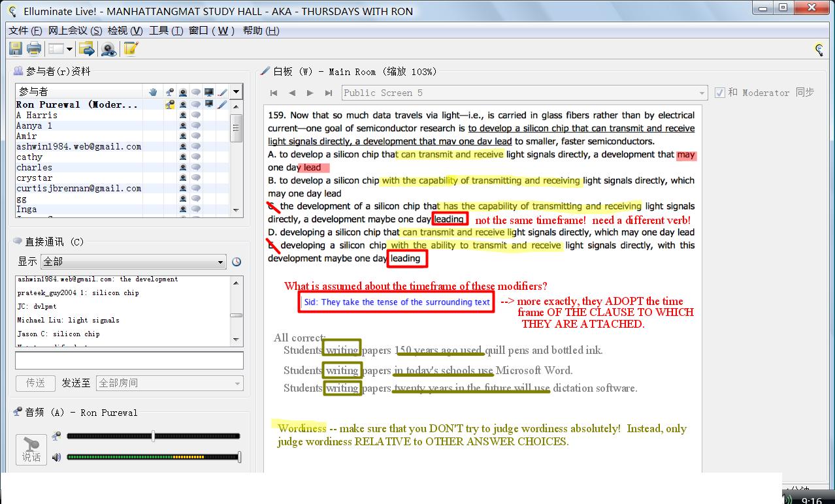Open the 帮助 (H) menu
This screenshot has width=835, height=504.
coord(261,31)
